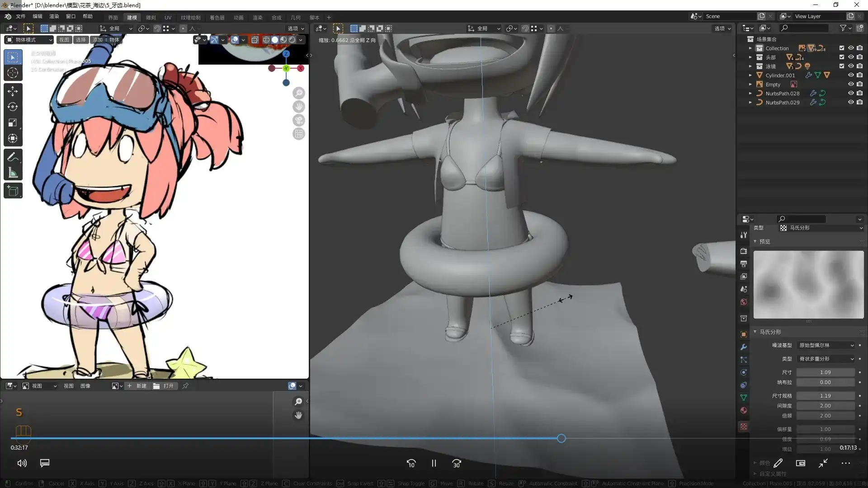The height and width of the screenshot is (488, 868).
Task: Expand the Collection item in the outliner
Action: click(x=750, y=48)
